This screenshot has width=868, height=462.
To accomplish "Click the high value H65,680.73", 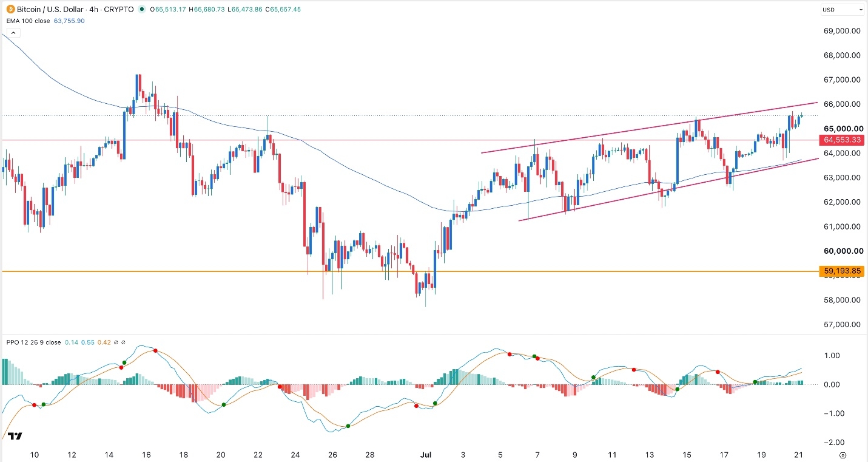I will tap(206, 9).
